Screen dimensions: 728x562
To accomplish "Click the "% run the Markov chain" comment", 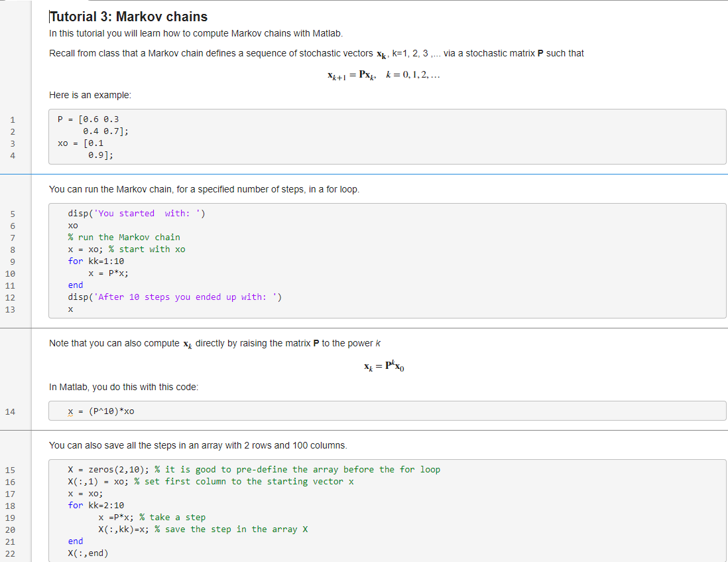I will tap(123, 238).
